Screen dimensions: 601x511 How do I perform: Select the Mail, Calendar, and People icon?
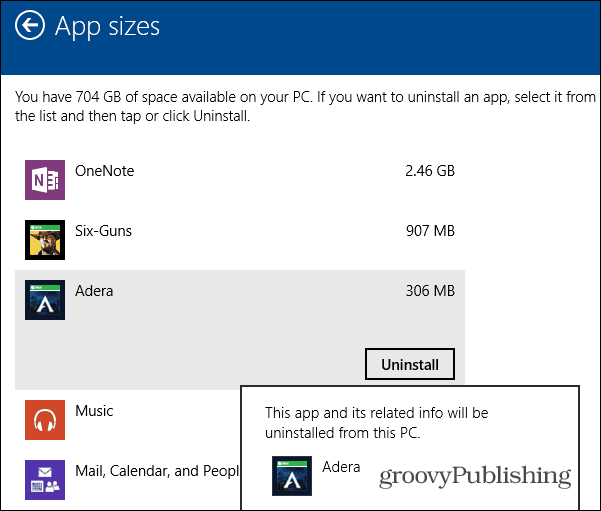pyautogui.click(x=45, y=480)
